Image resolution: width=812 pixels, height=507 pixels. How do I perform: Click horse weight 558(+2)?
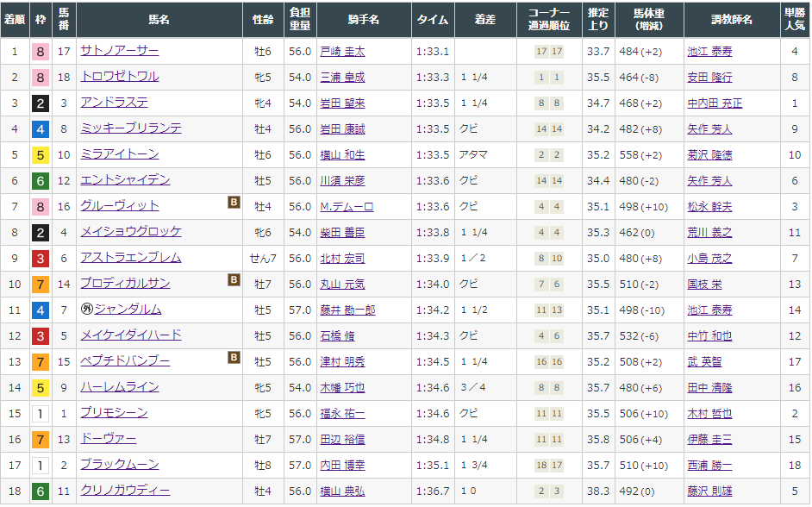click(x=640, y=155)
